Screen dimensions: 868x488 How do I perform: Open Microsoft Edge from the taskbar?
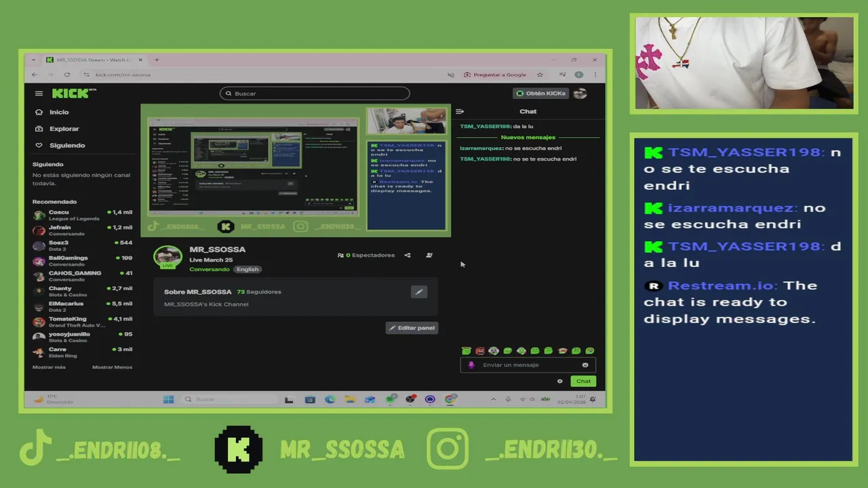(x=330, y=400)
